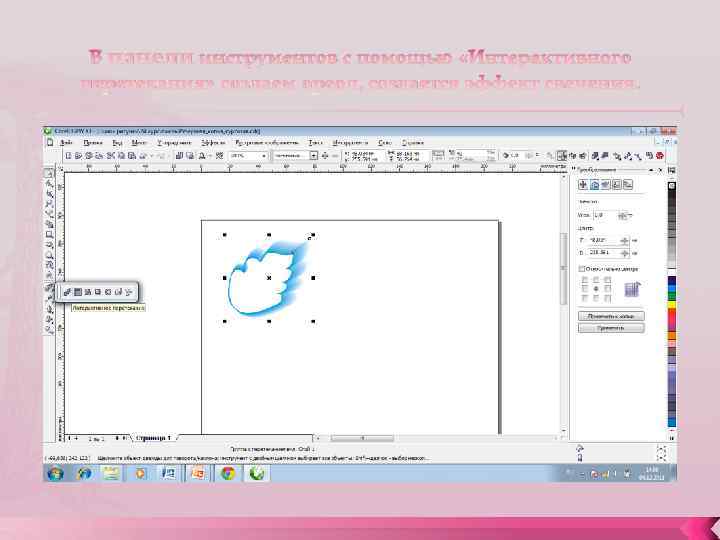
Task: Select the Rectangle tool in the toolbox
Action: tap(49, 234)
